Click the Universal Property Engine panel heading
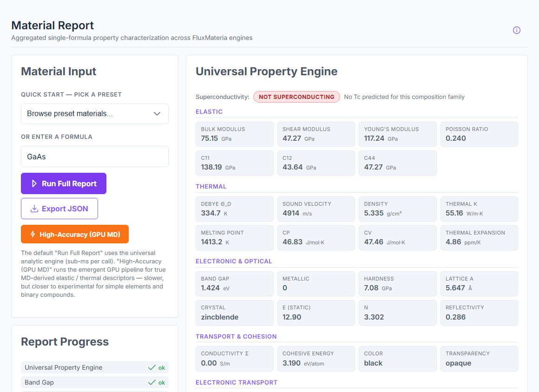This screenshot has height=392, width=539. (x=266, y=72)
